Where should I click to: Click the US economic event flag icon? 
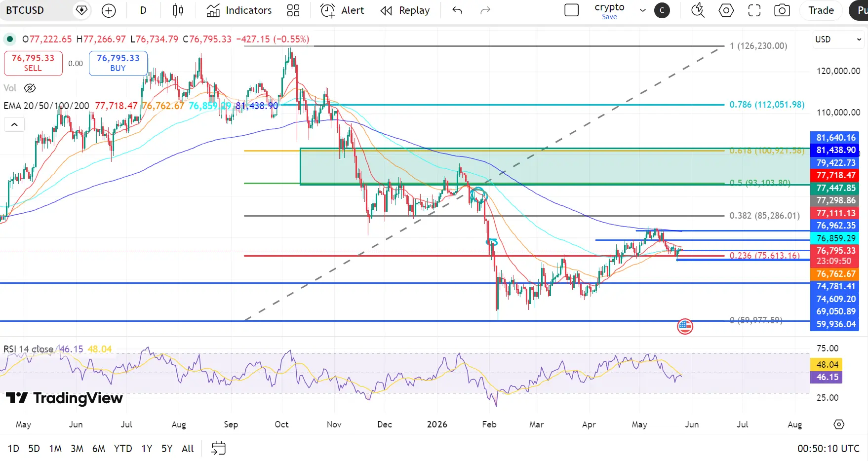pyautogui.click(x=685, y=326)
